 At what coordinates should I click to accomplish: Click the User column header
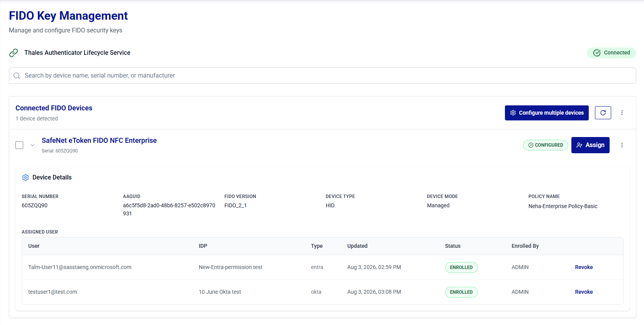click(34, 246)
